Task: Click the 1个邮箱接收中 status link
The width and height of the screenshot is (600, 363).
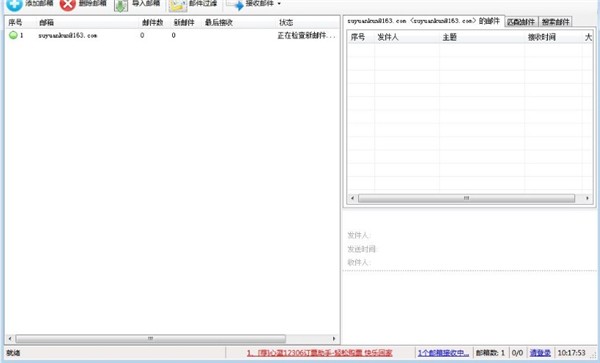Action: pyautogui.click(x=443, y=353)
